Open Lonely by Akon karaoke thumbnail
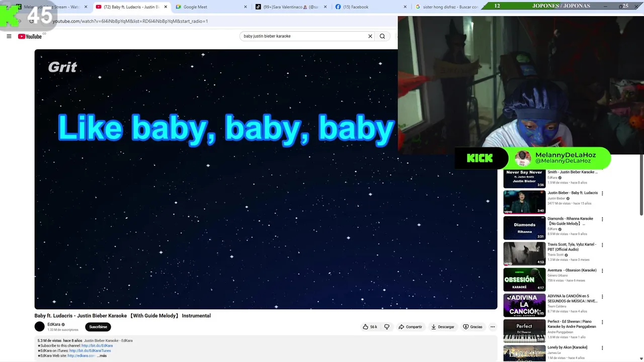The image size is (644, 362). tap(524, 353)
